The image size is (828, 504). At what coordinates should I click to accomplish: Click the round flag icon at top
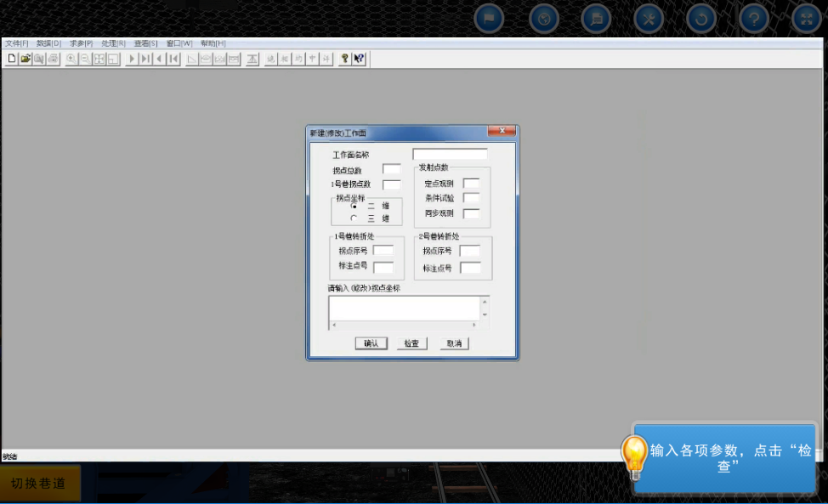[489, 18]
